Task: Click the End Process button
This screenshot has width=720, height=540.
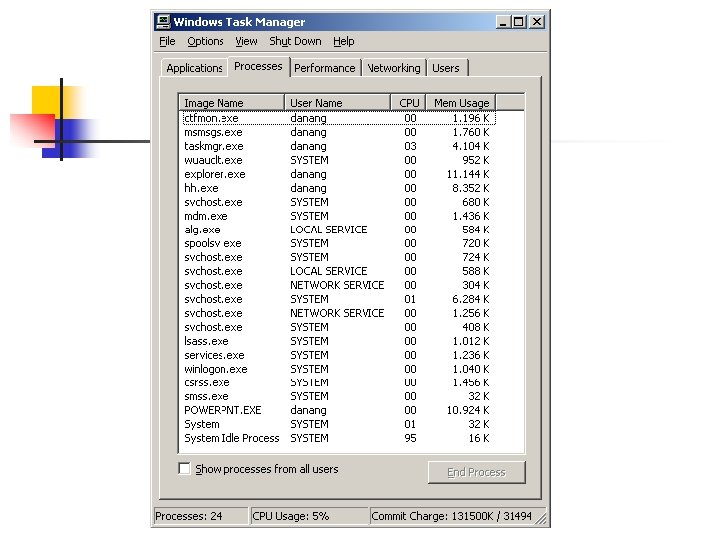Action: coord(476,472)
